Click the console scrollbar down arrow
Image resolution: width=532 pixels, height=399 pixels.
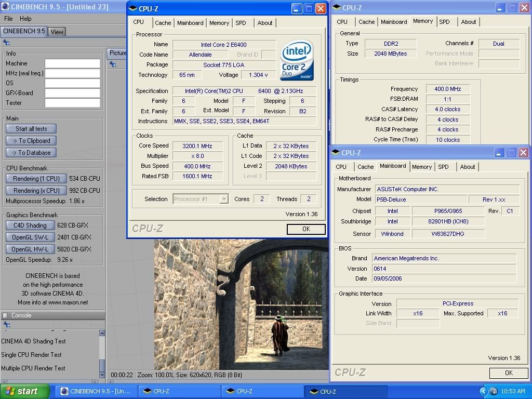(x=102, y=375)
